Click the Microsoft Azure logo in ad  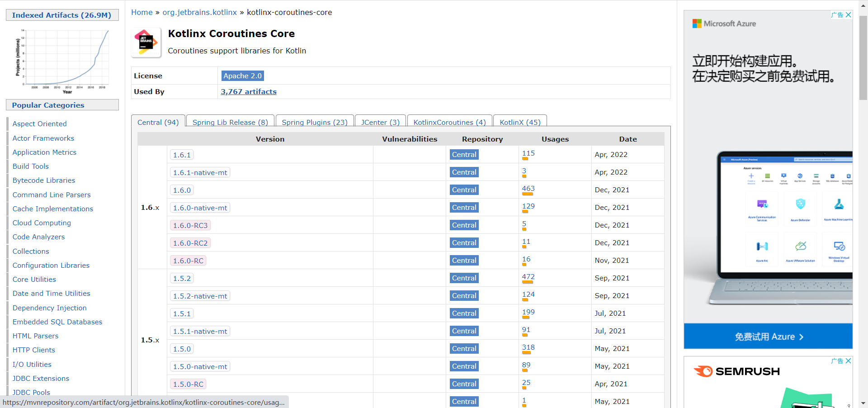click(x=724, y=24)
